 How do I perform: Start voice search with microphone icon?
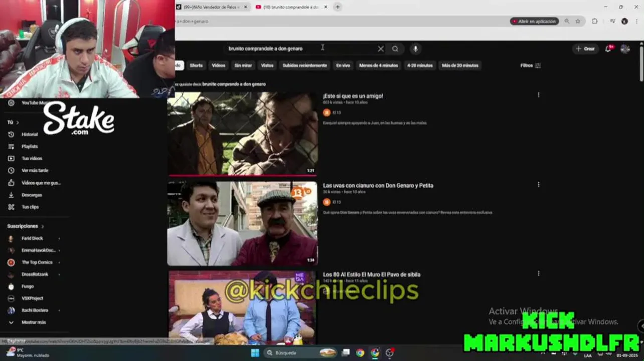(x=415, y=49)
